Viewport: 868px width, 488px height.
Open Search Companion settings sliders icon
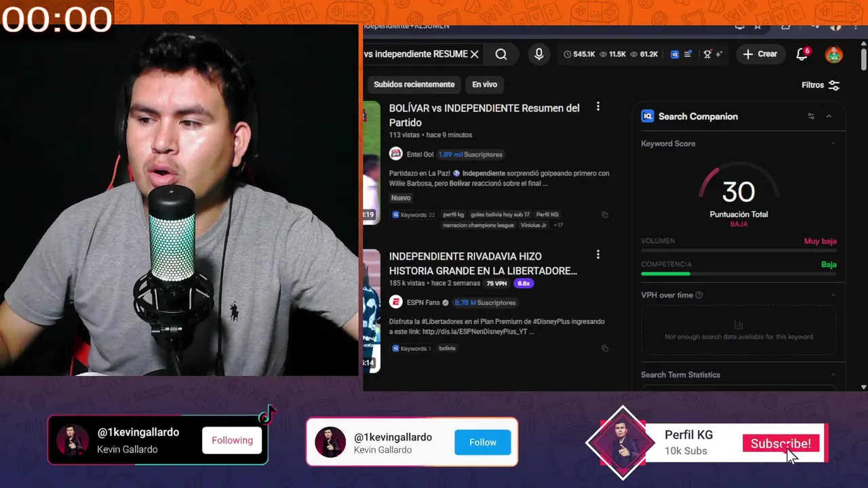pyautogui.click(x=811, y=117)
